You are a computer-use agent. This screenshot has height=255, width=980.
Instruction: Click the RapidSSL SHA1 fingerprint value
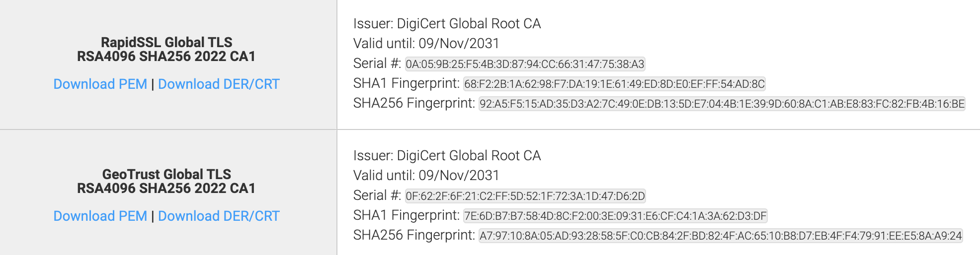(x=614, y=84)
